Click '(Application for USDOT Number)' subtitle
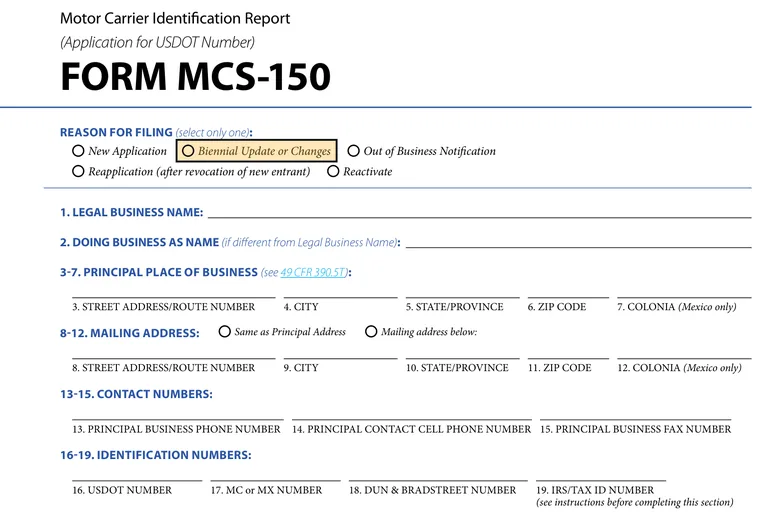760x513 pixels. point(158,43)
